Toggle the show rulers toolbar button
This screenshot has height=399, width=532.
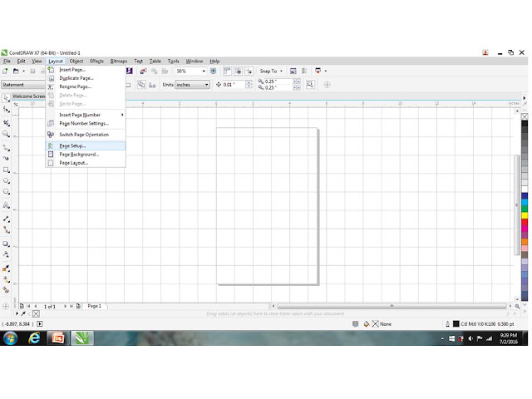(x=227, y=71)
